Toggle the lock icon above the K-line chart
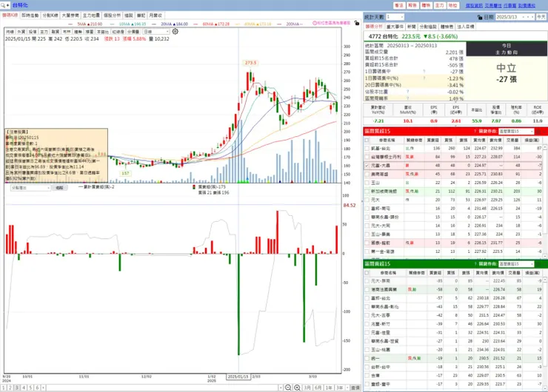Image resolution: width=548 pixels, height=392 pixels. pos(356,23)
